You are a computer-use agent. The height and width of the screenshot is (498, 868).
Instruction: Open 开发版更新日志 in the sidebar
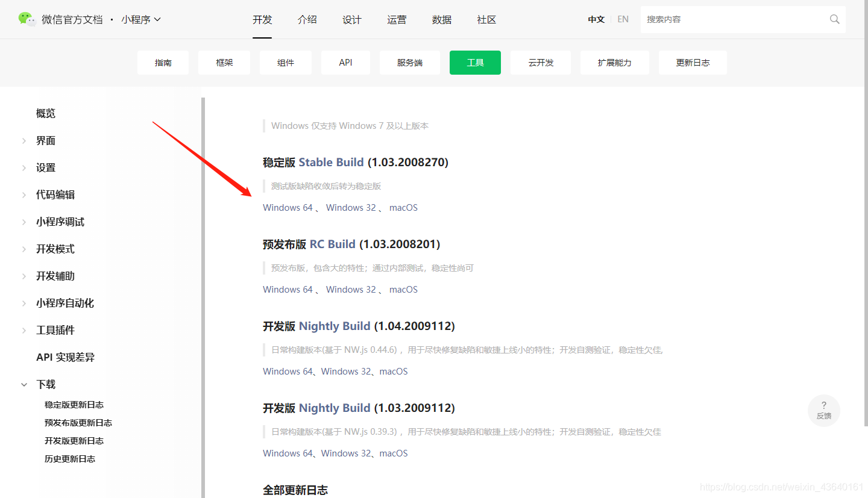click(x=74, y=441)
